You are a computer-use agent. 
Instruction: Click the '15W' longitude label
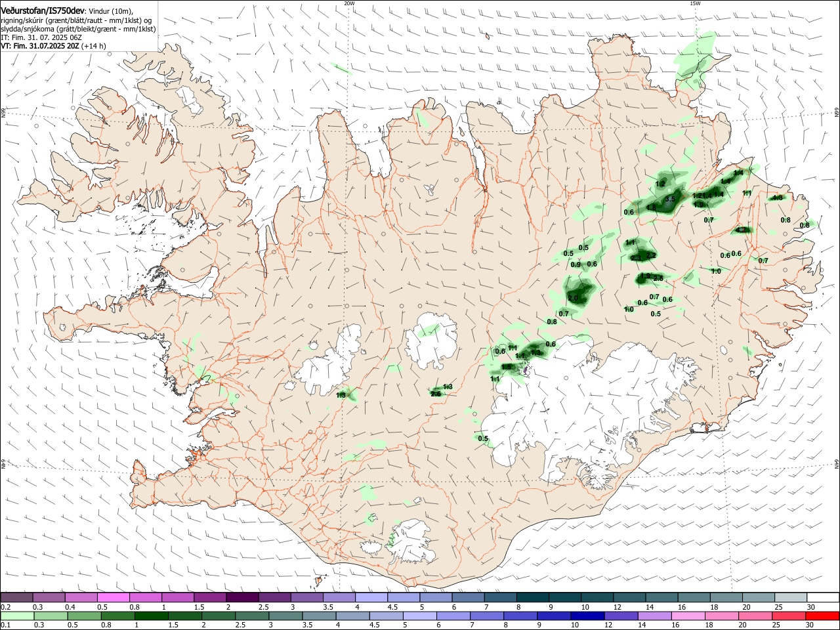click(x=695, y=3)
